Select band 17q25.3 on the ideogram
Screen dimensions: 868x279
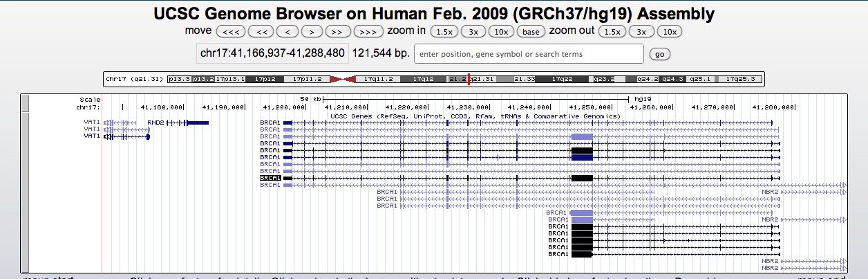(739, 80)
